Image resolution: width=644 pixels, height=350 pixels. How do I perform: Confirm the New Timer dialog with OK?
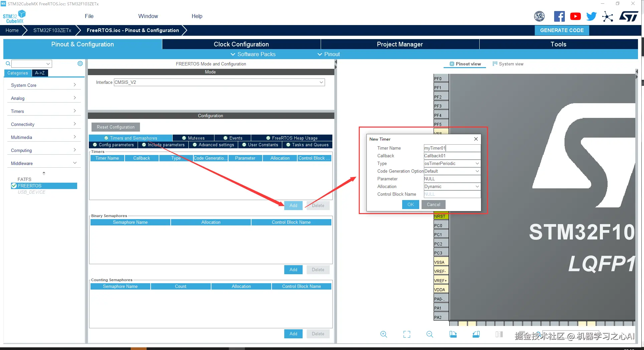pyautogui.click(x=411, y=204)
